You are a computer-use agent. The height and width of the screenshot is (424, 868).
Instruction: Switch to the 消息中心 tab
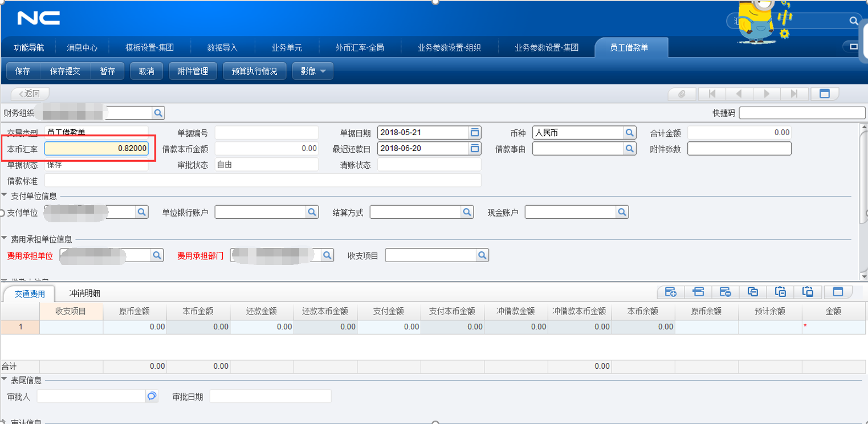click(82, 48)
